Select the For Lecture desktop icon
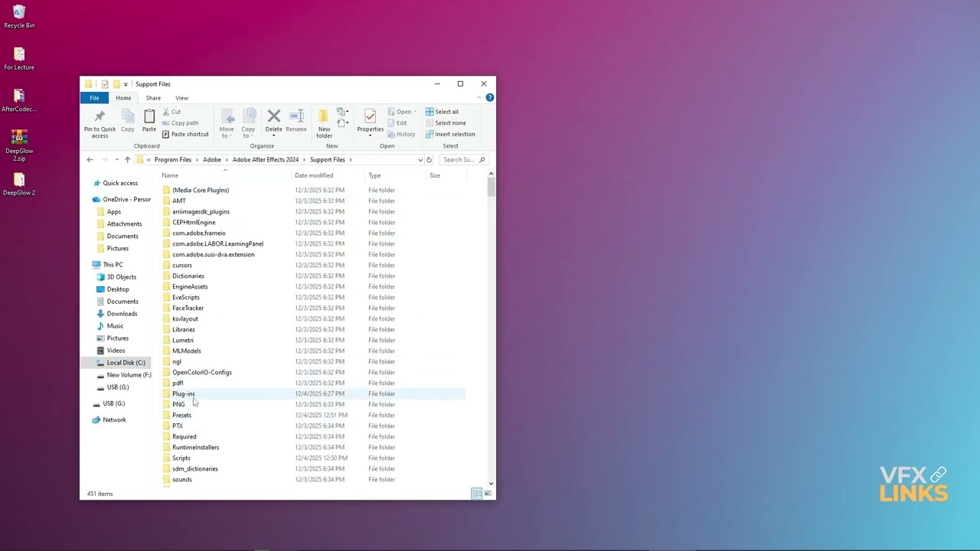 (x=19, y=58)
